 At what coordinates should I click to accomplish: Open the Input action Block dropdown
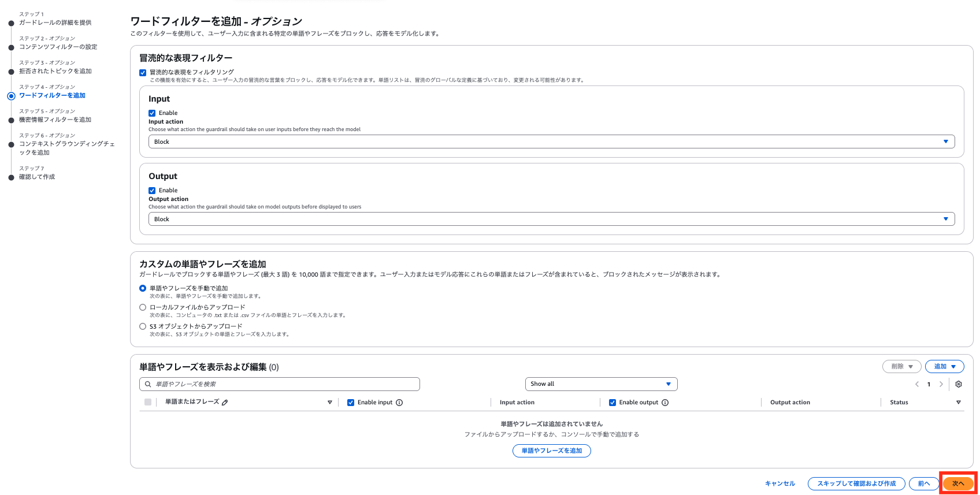551,142
